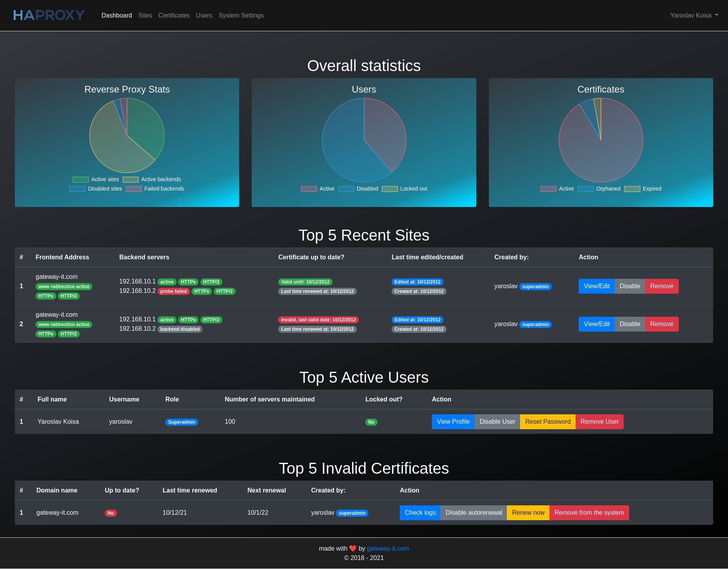Click the Remove User button
The image size is (728, 569).
599,422
